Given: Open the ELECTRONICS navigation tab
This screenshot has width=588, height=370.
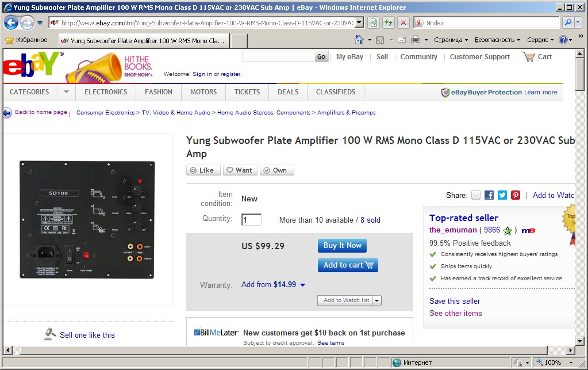Looking at the screenshot, I should (106, 92).
